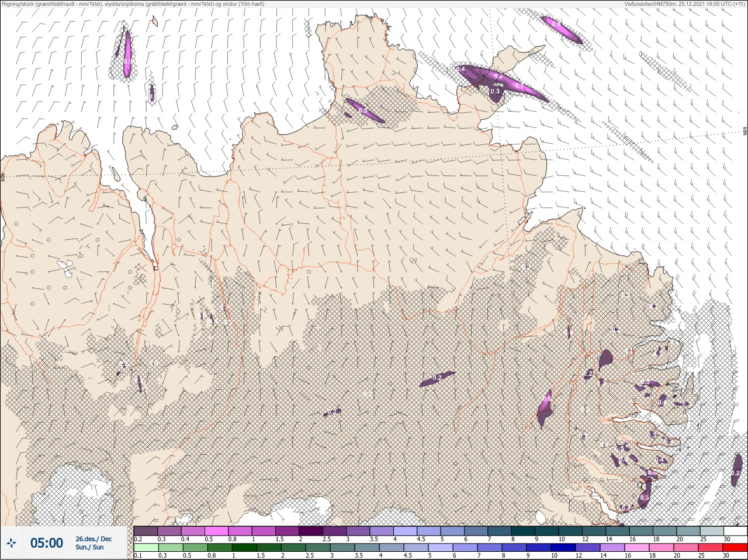Viewport: 748px width, 560px height.
Task: Click the date text 26.des./ Dec
Action: 93,538
